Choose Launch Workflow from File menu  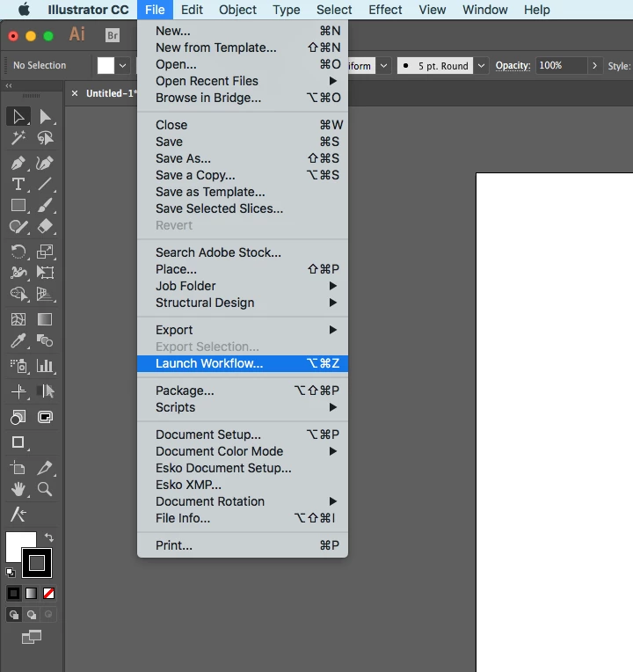pyautogui.click(x=243, y=363)
